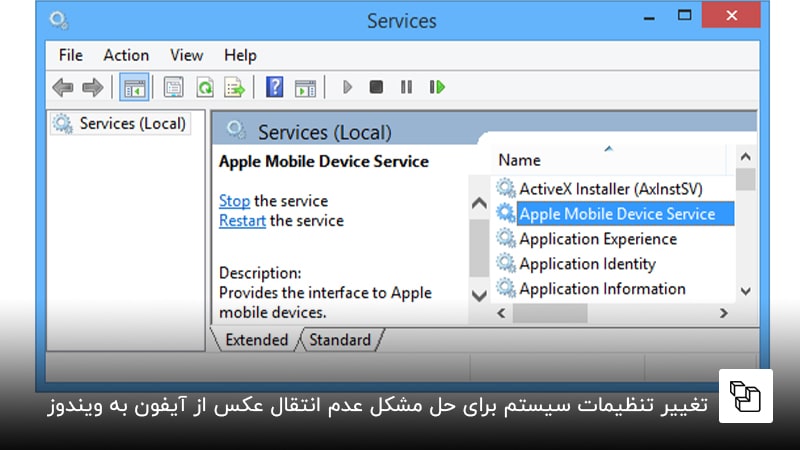
Task: Sort list by the Name column header
Action: point(608,160)
